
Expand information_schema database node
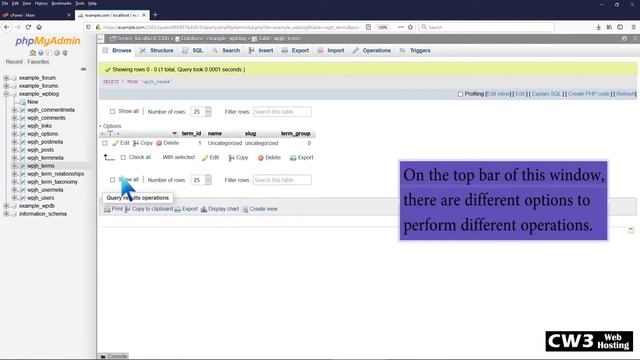tap(6, 214)
